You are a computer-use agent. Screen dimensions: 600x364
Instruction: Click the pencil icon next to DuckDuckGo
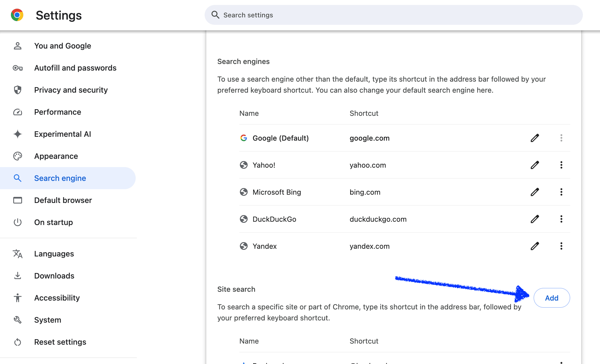click(535, 219)
